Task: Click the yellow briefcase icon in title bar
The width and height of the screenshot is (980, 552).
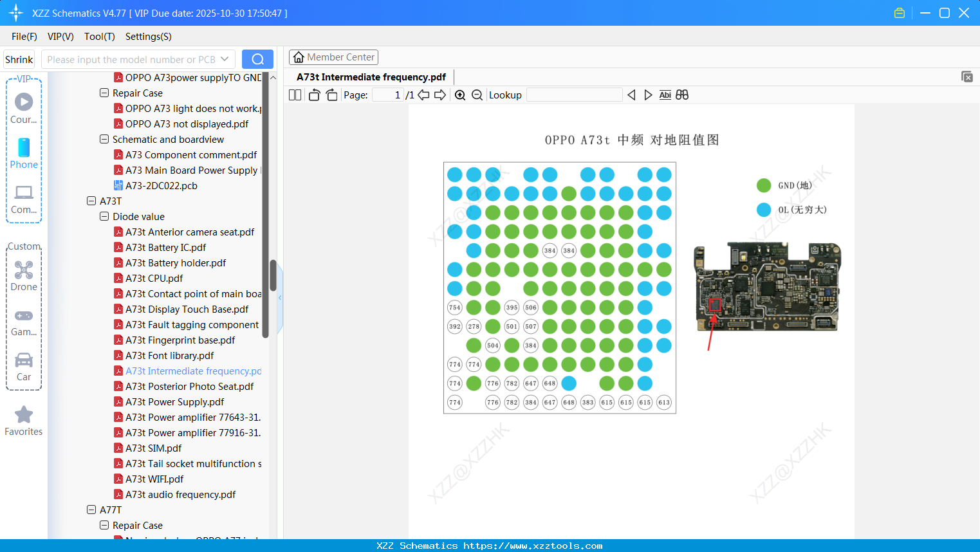Action: coord(900,13)
